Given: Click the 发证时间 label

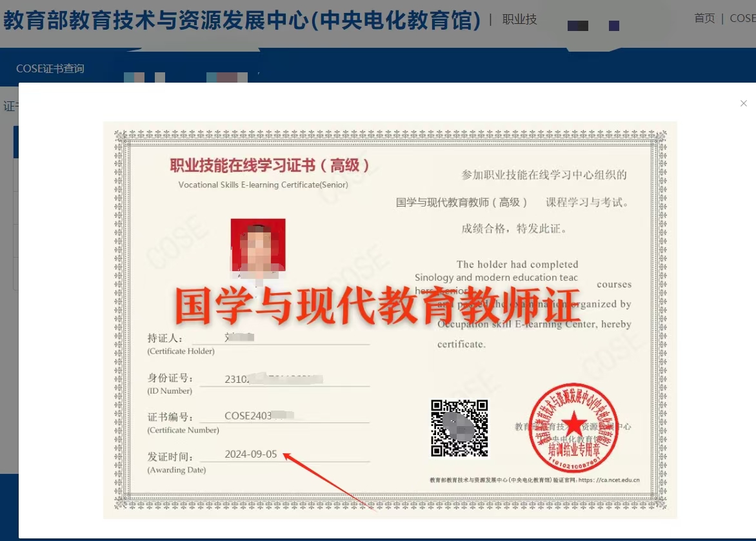Looking at the screenshot, I should (x=170, y=456).
